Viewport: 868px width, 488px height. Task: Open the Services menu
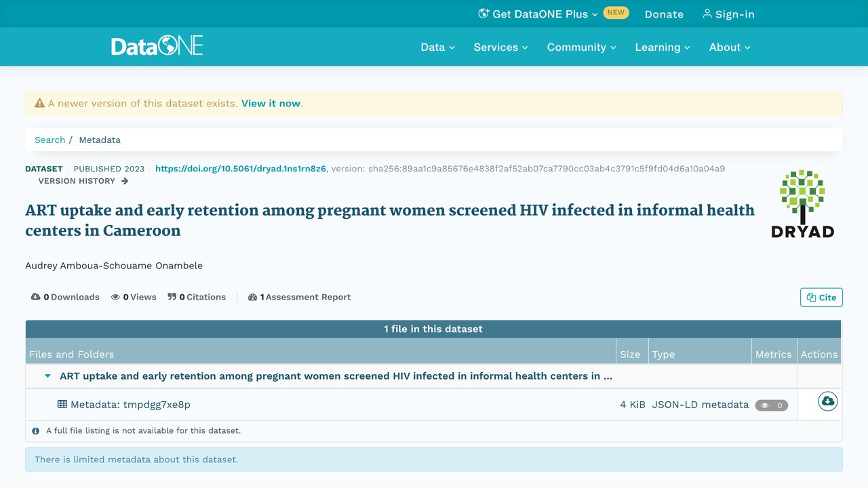[x=500, y=47]
